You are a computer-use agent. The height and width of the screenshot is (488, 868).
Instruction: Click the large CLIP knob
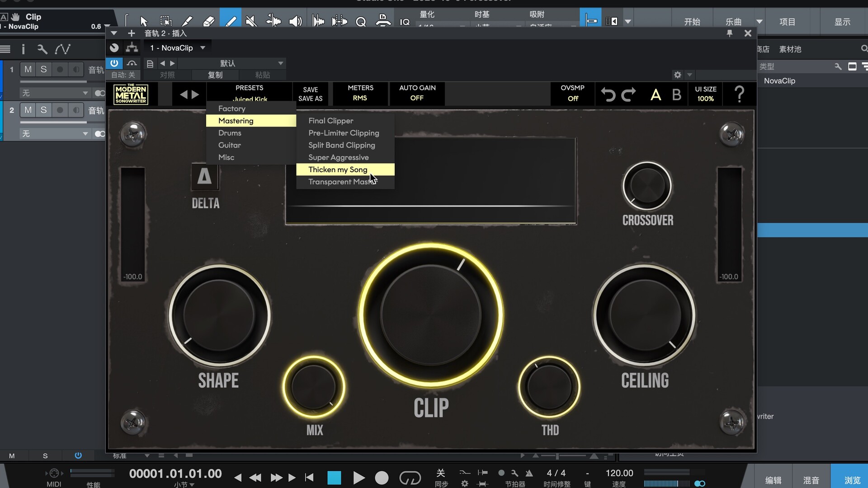pyautogui.click(x=431, y=315)
